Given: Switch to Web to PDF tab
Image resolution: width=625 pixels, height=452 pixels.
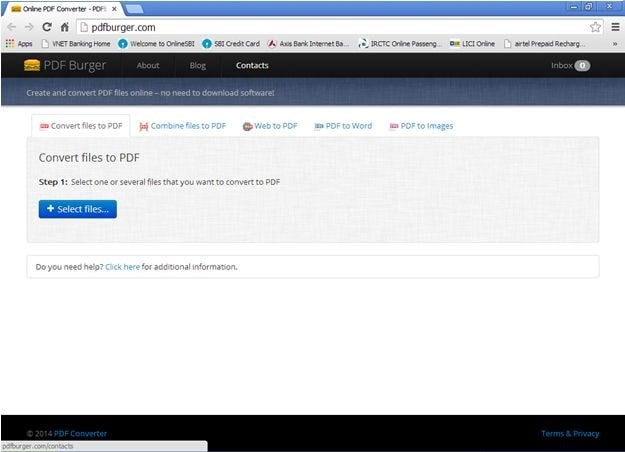Looking at the screenshot, I should 270,126.
